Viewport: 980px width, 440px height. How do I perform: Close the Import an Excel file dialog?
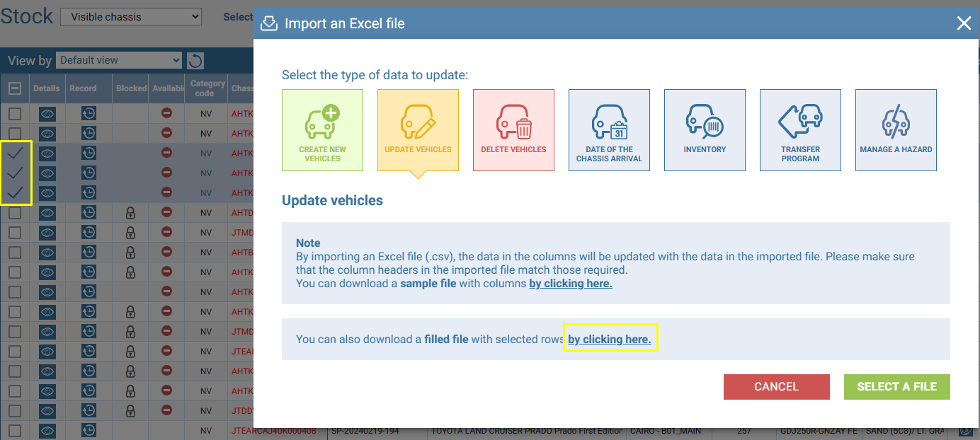pos(964,23)
